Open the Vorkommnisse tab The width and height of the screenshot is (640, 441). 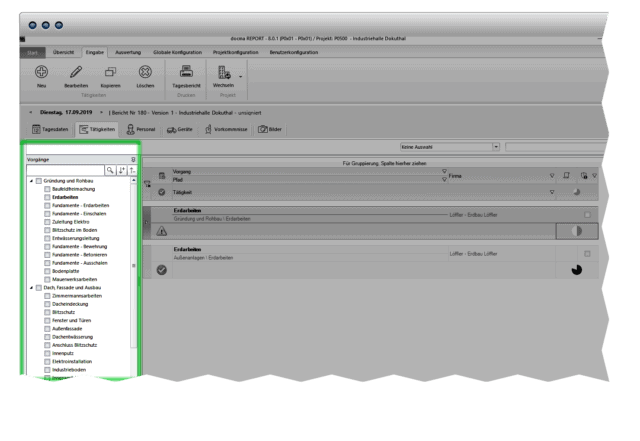[x=226, y=129]
